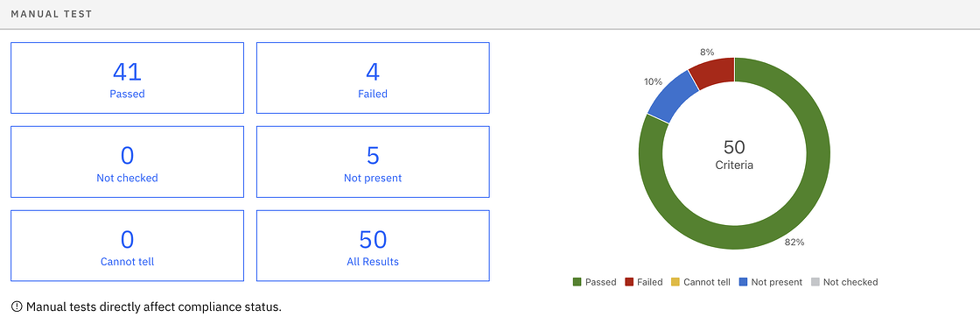
Task: Open the 0 Cannot tell card
Action: tap(128, 246)
